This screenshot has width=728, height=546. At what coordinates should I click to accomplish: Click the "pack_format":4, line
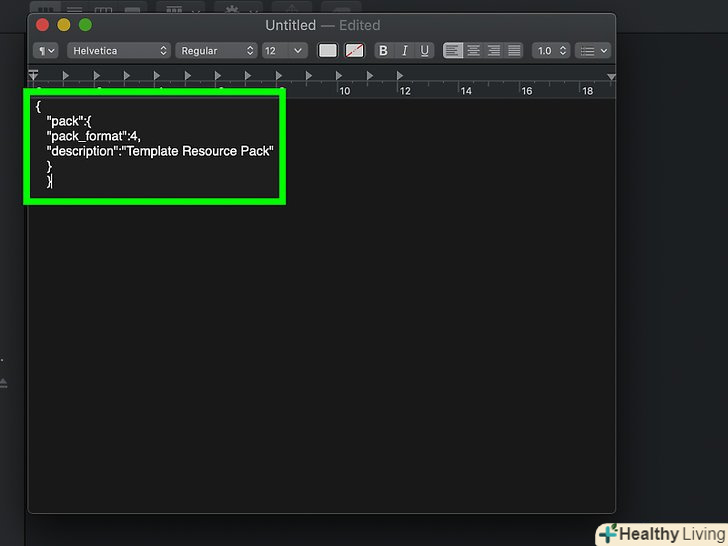point(93,136)
